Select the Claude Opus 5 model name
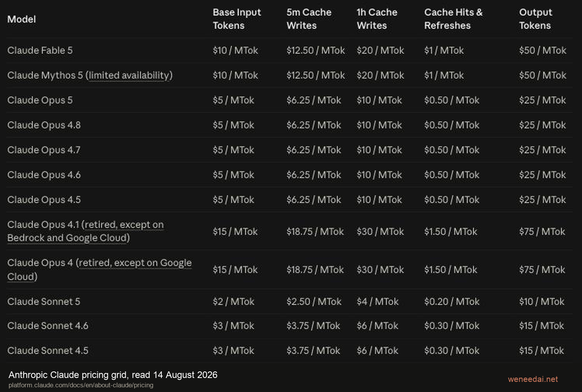Viewport: 582px width, 392px height. [x=40, y=100]
